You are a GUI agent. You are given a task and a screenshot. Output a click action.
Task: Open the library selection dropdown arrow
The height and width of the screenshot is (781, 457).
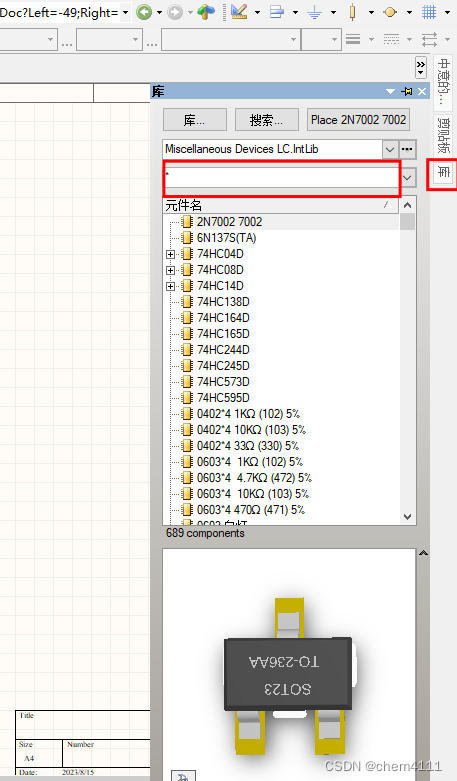coord(390,149)
